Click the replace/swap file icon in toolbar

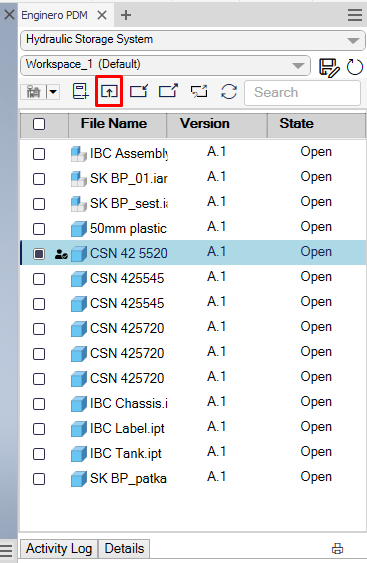(199, 91)
